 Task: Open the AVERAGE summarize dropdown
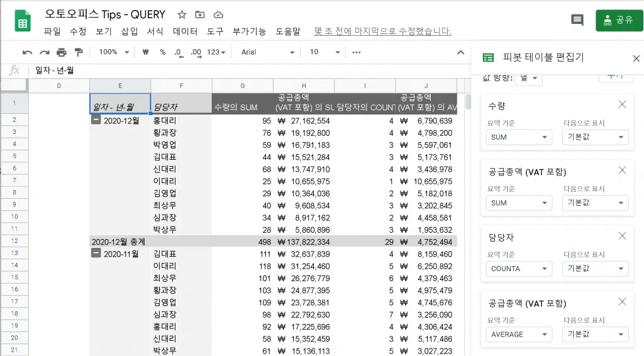pyautogui.click(x=519, y=334)
